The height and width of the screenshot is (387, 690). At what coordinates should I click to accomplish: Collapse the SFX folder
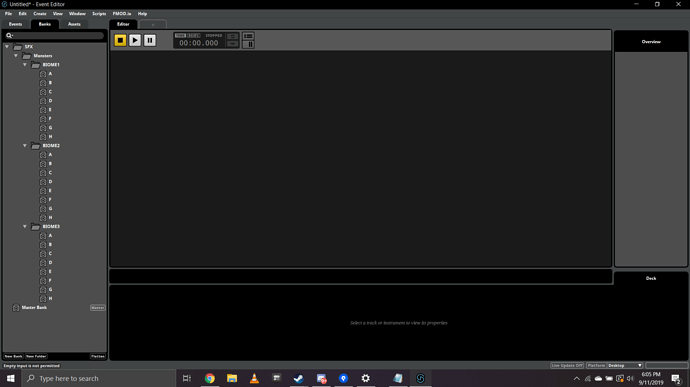pyautogui.click(x=7, y=46)
